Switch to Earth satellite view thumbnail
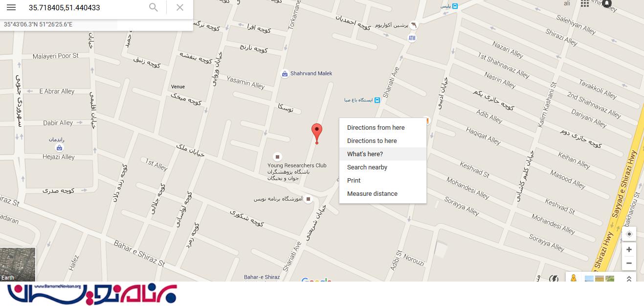Screen dimensions: 644x306 [18, 264]
